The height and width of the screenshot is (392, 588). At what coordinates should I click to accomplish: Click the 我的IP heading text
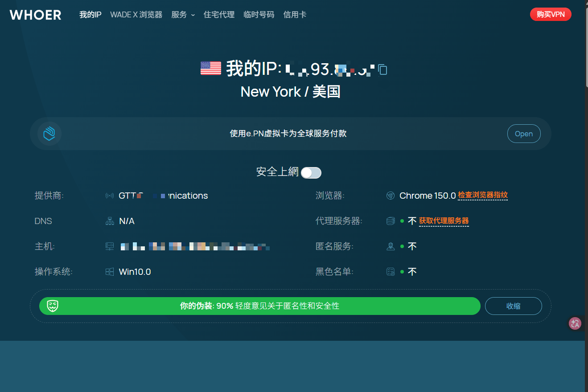(254, 69)
